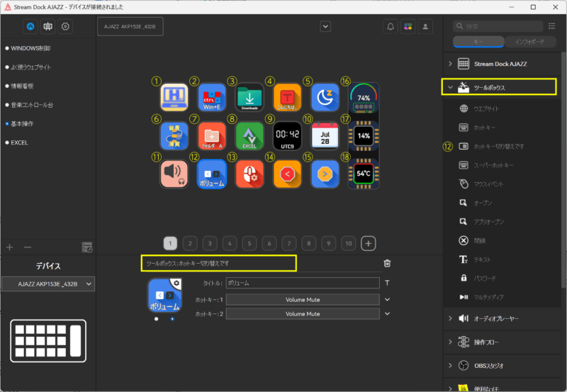Viewport: 567px width, 392px height.
Task: Add a new page with plus button
Action: 368,243
